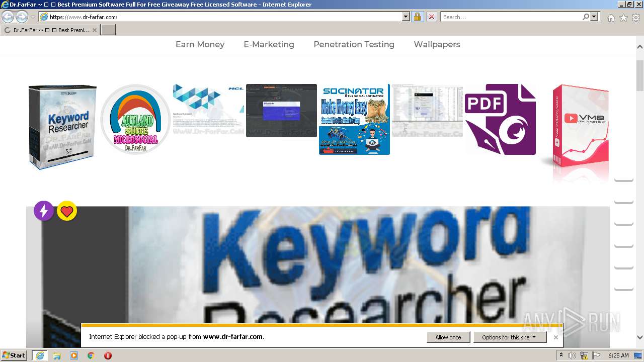The image size is (644, 362).
Task: Open the Wallpapers menu
Action: pos(437,44)
